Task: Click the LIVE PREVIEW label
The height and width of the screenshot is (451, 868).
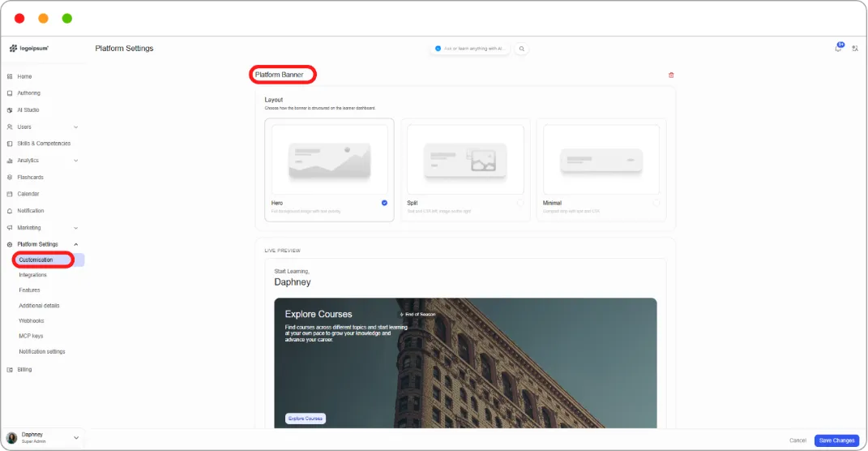Action: point(282,251)
